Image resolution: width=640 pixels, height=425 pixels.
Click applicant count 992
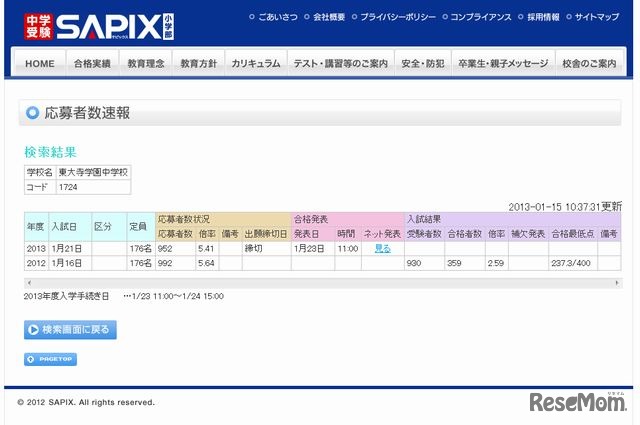pos(165,263)
